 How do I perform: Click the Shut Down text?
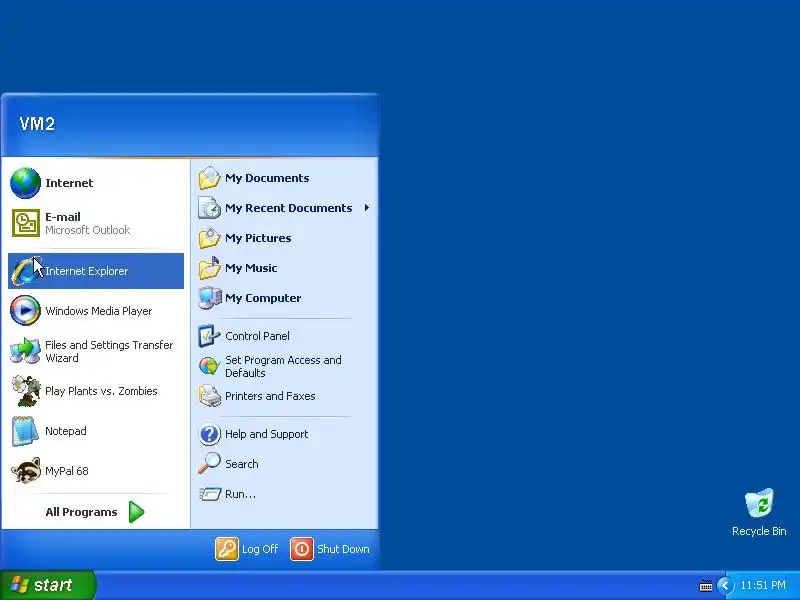click(x=343, y=549)
